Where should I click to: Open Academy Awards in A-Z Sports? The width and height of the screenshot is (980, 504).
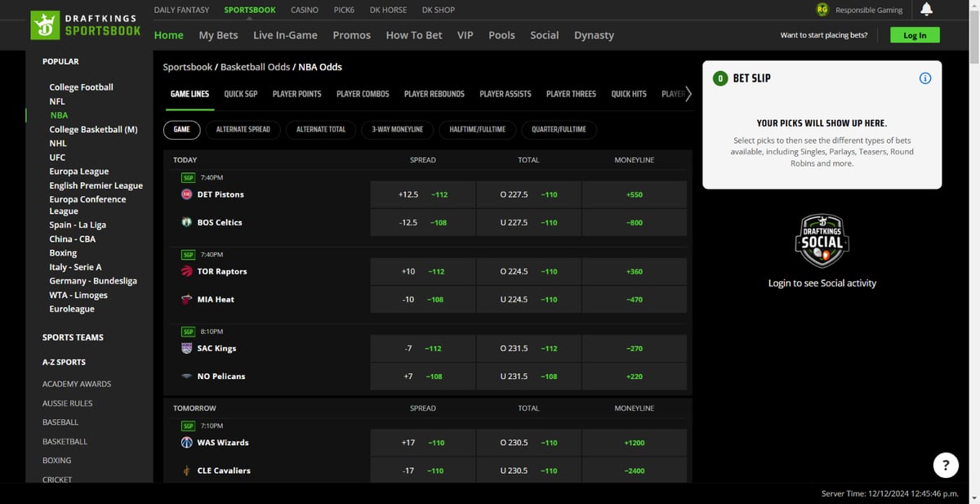[x=77, y=384]
